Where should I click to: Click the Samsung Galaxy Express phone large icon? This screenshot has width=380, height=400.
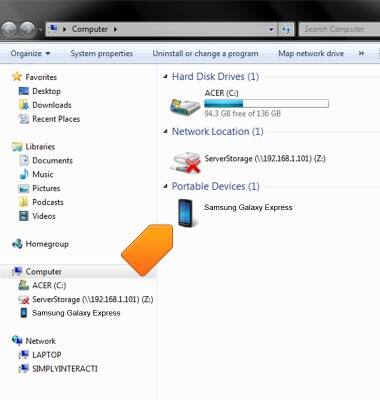point(185,213)
